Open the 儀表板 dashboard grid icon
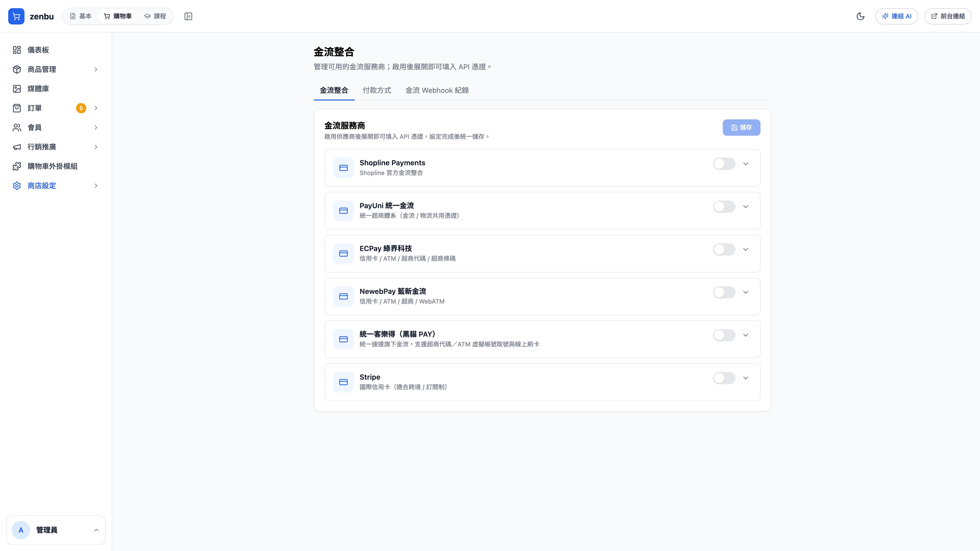 [x=17, y=50]
